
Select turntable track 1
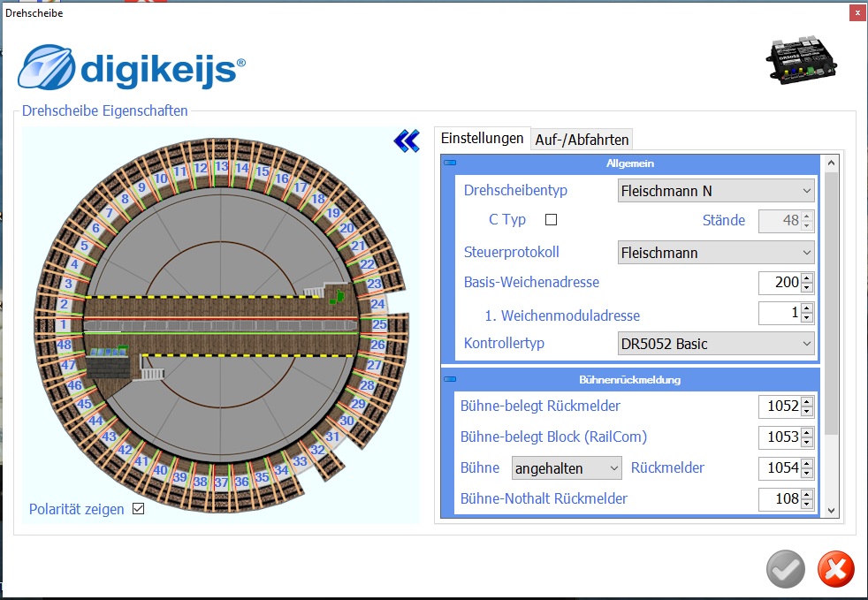pyautogui.click(x=63, y=324)
